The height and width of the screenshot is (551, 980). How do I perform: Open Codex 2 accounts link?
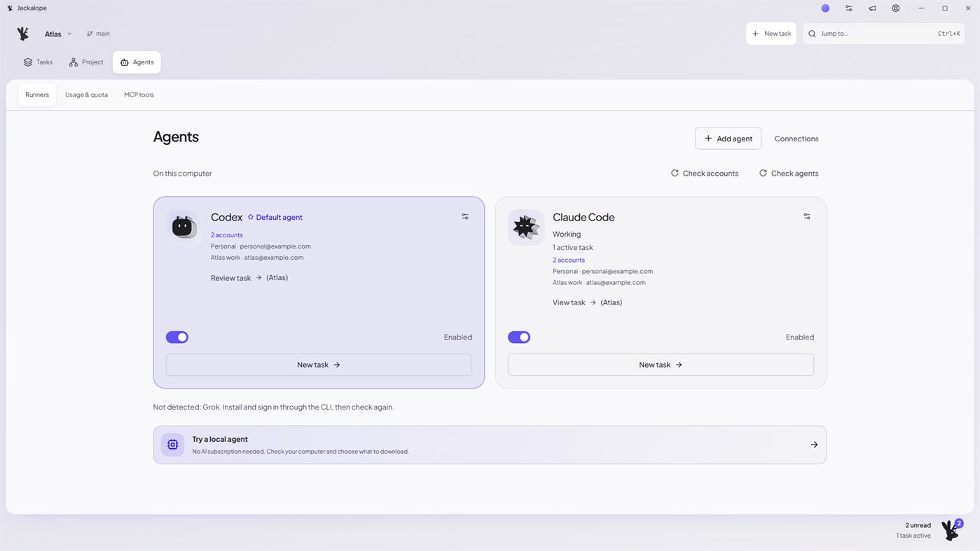pos(227,235)
